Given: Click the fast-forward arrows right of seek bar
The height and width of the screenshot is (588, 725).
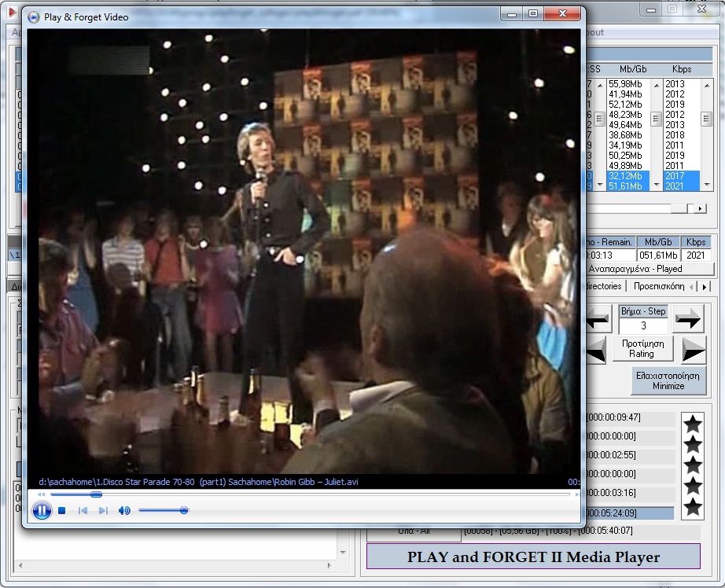Looking at the screenshot, I should pyautogui.click(x=576, y=494).
